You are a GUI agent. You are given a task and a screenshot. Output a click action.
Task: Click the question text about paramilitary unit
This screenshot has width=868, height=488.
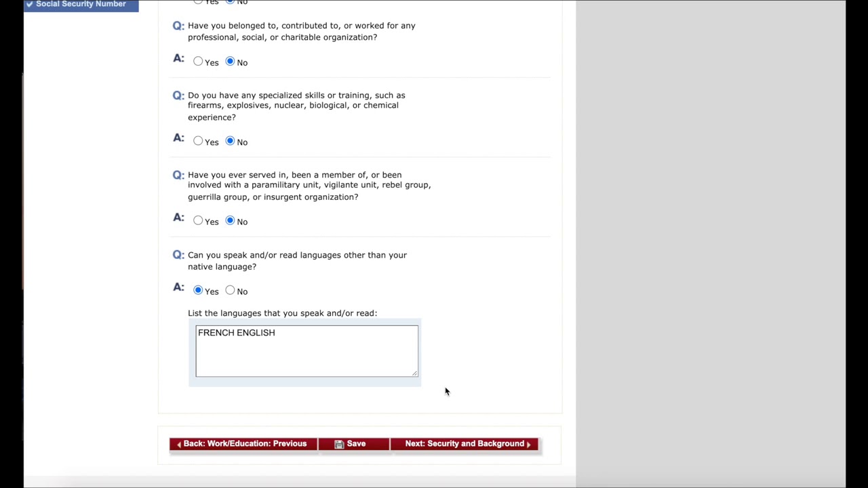pos(309,186)
